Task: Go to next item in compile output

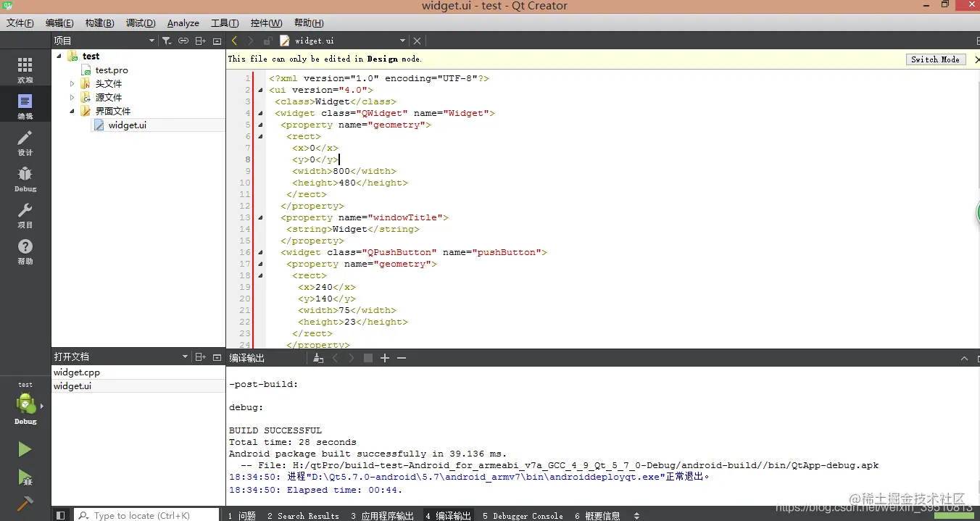Action: [x=352, y=358]
